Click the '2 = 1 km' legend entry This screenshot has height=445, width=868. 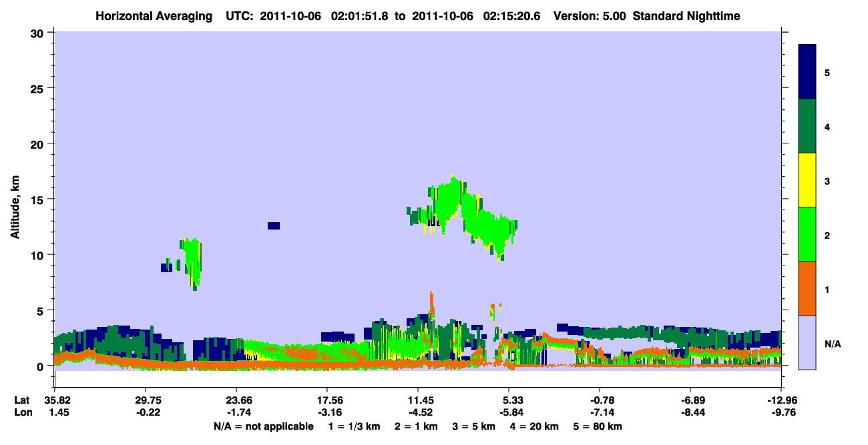click(416, 426)
